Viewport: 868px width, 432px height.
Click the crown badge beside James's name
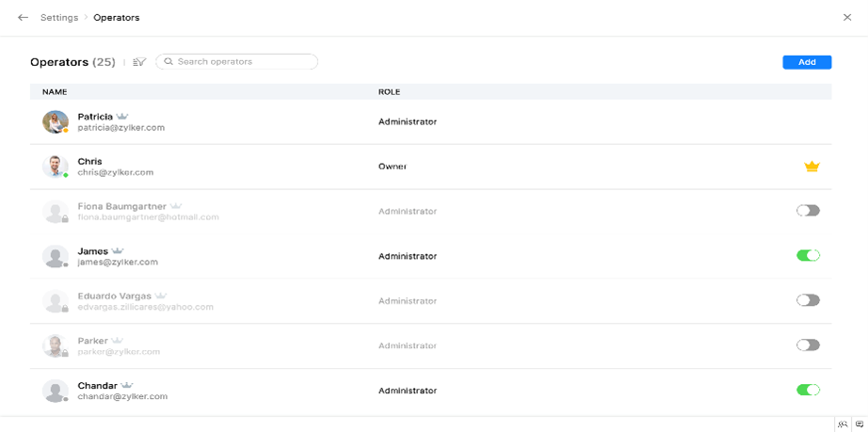pyautogui.click(x=118, y=251)
